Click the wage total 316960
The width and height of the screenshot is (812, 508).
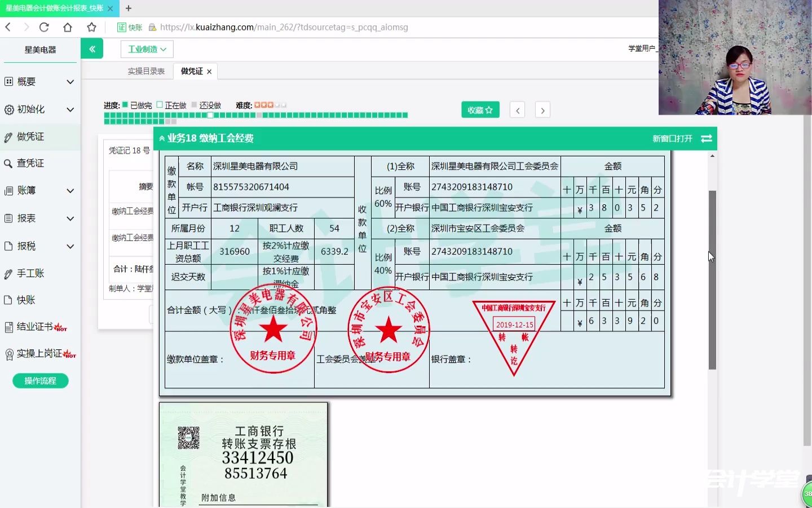click(235, 251)
